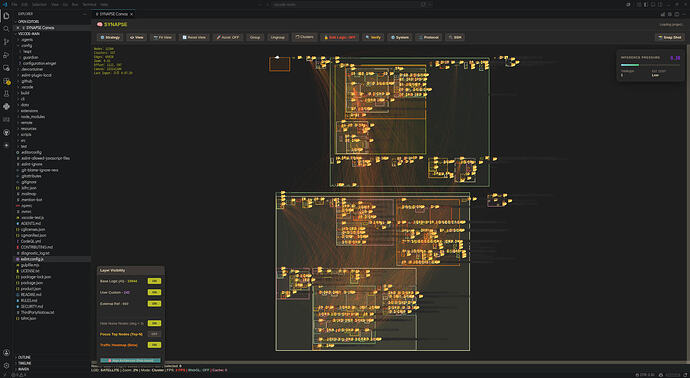
Task: Open Copilot chat icon in title bar
Action: coord(424,4)
